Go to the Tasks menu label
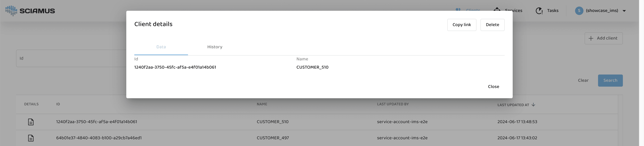Image resolution: width=644 pixels, height=146 pixels. [552, 11]
